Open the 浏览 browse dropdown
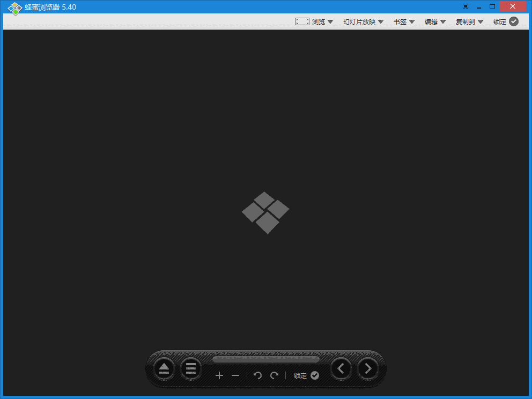 pyautogui.click(x=321, y=21)
